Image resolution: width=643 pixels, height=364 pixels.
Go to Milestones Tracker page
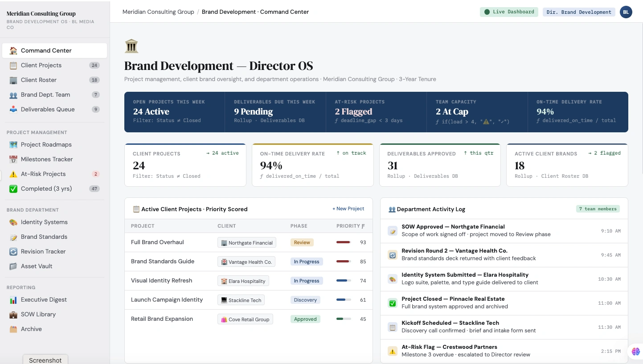pos(54,160)
